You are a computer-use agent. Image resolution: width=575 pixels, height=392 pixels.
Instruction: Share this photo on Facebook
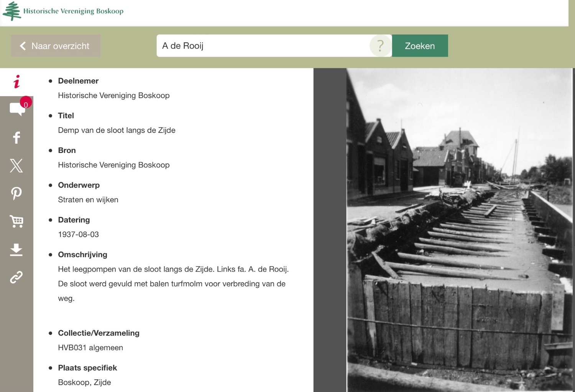[16, 138]
